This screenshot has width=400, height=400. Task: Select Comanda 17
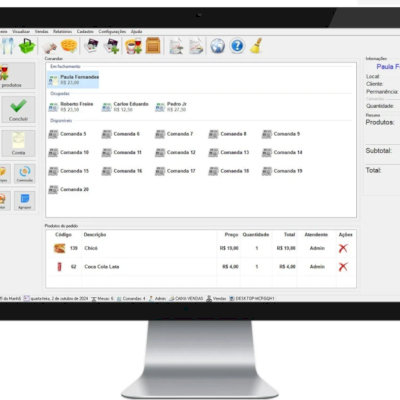pos(175,171)
